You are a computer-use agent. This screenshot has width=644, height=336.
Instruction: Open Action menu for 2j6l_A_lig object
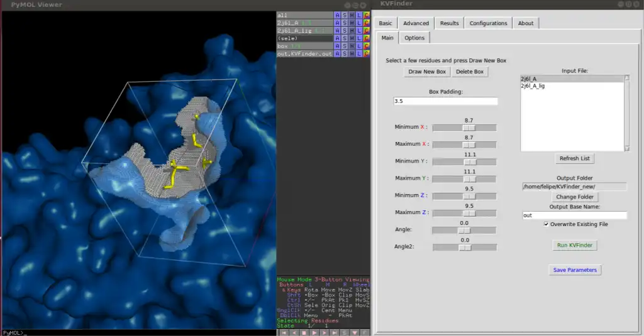tap(338, 30)
